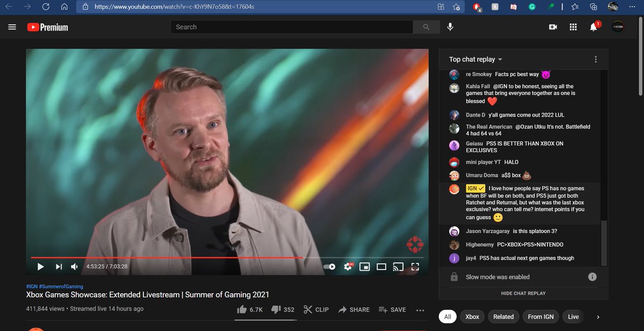This screenshot has width=644, height=331.
Task: Open the green arrow extension
Action: [550, 7]
